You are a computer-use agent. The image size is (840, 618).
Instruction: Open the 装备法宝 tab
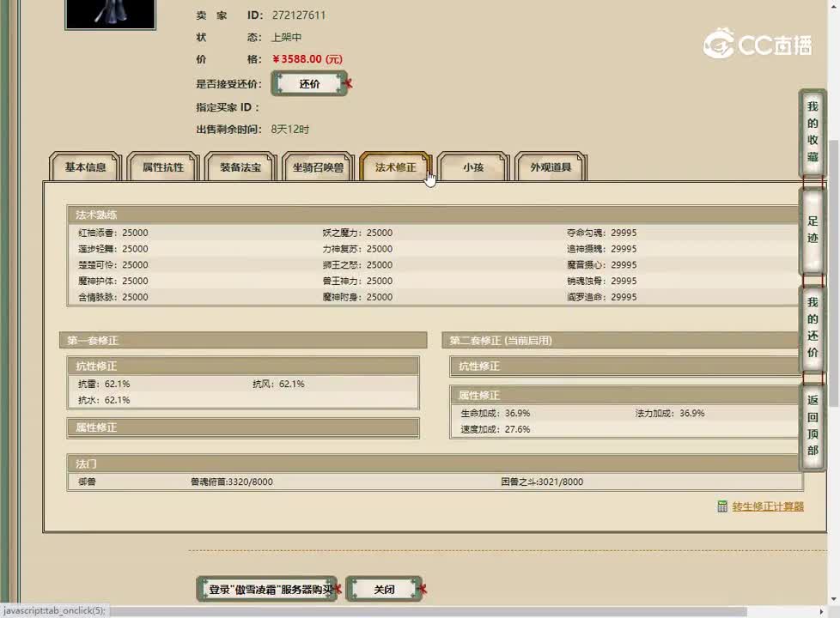[x=240, y=168]
